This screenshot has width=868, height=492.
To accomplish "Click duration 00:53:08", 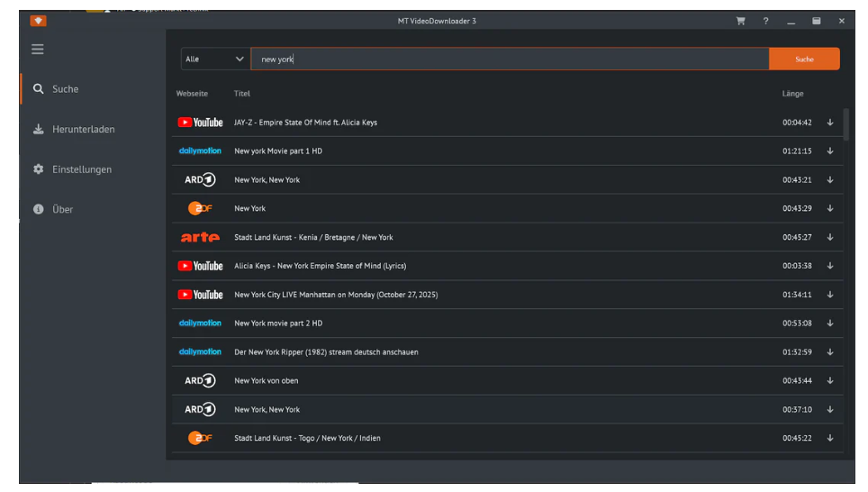I will click(x=797, y=323).
